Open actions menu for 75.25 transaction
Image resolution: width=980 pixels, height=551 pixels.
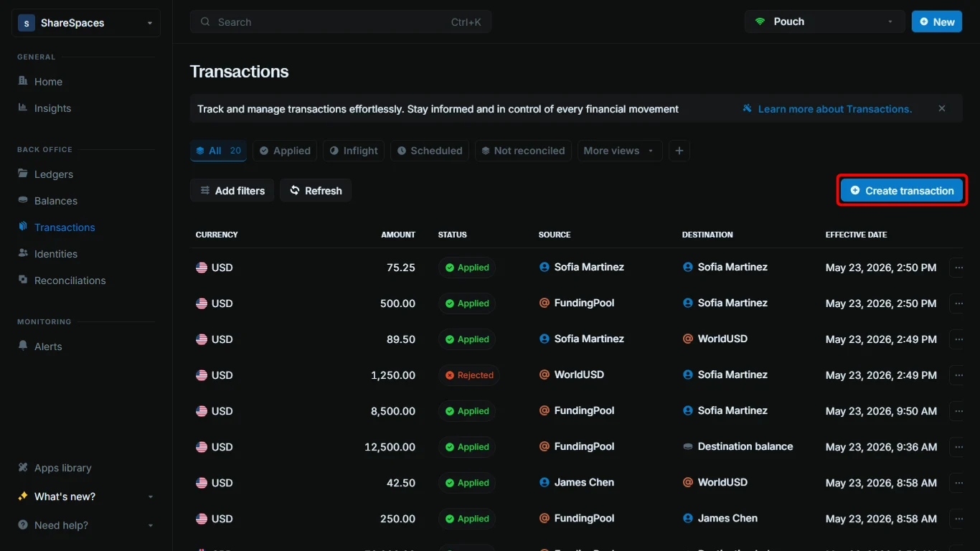pos(958,268)
